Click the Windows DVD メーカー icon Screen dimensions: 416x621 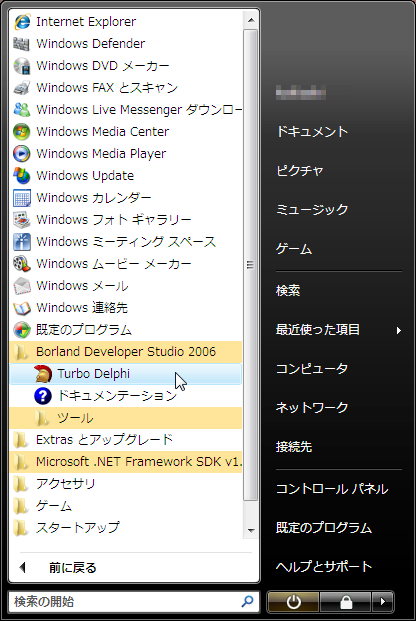21,66
